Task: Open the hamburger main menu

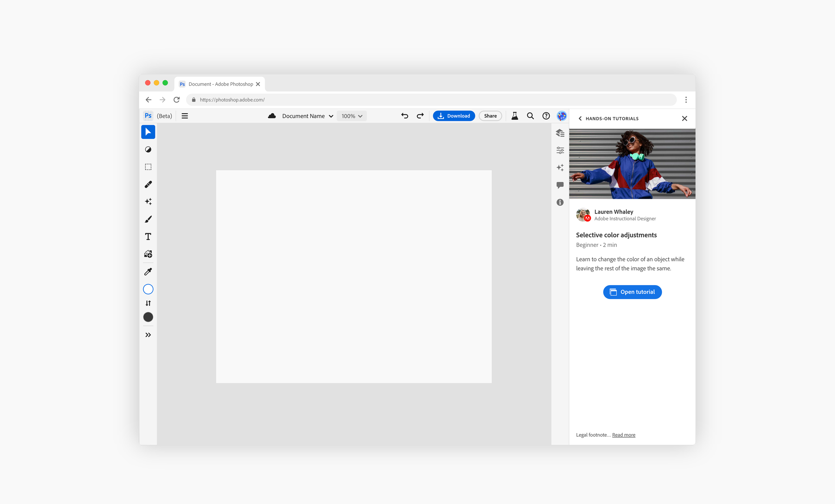Action: click(x=185, y=116)
